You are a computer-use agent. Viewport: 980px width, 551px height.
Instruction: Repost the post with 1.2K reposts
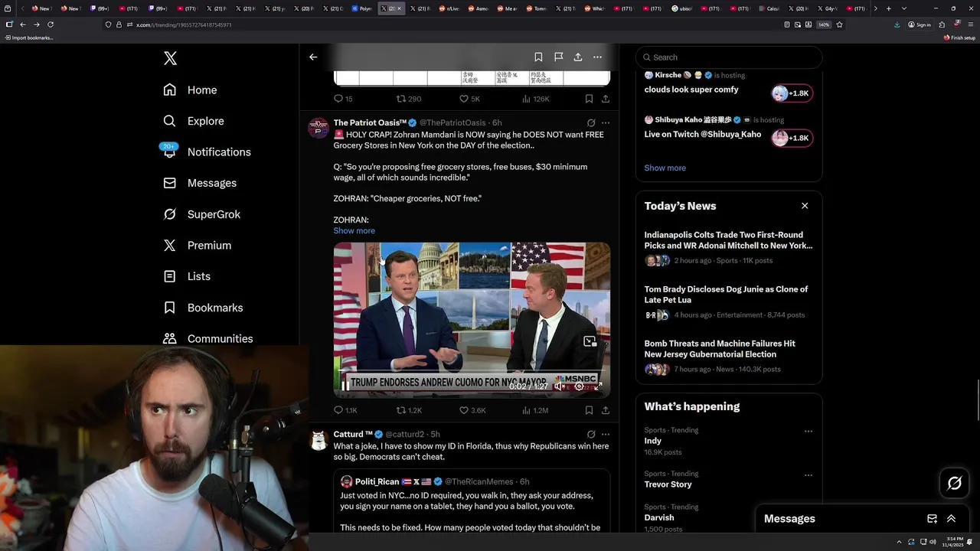point(409,410)
